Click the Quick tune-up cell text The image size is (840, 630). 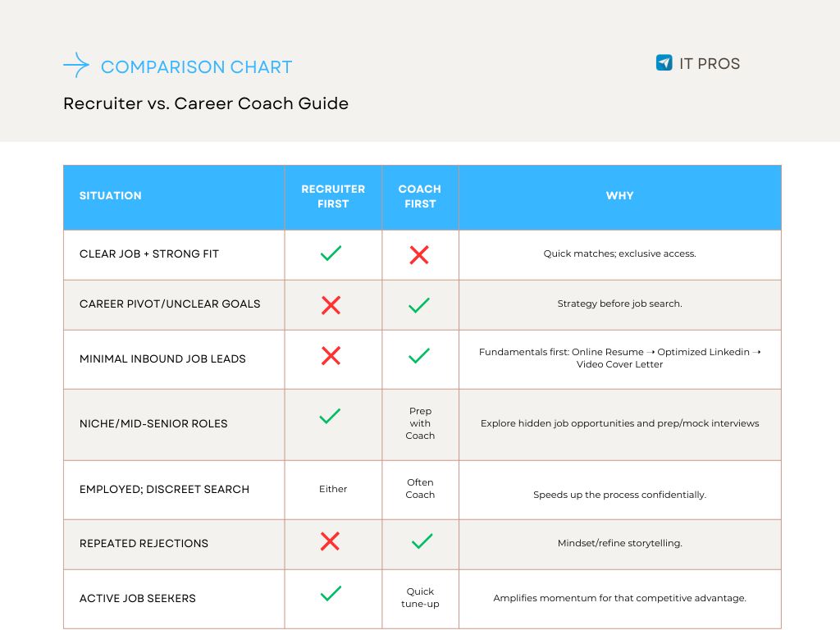420,597
